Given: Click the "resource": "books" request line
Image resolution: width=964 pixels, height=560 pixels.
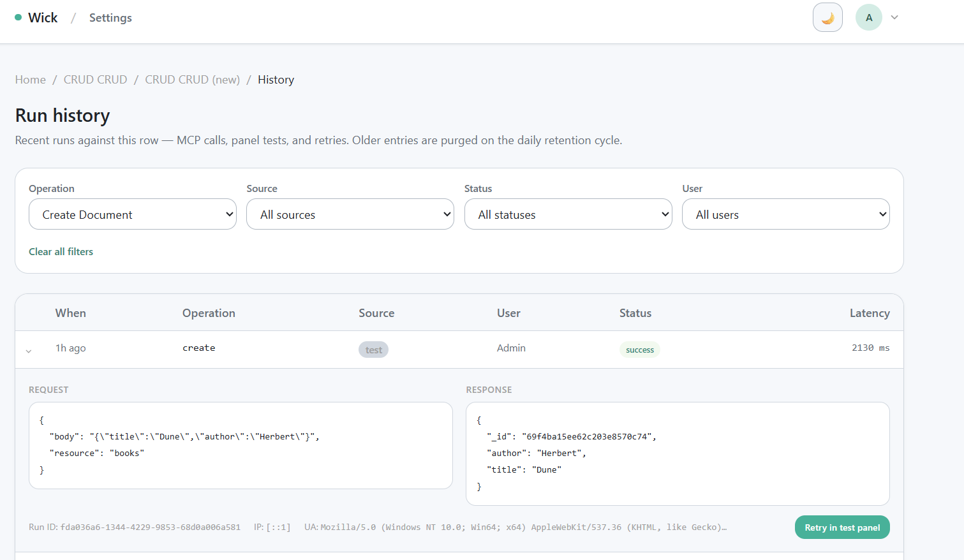Looking at the screenshot, I should coord(97,453).
